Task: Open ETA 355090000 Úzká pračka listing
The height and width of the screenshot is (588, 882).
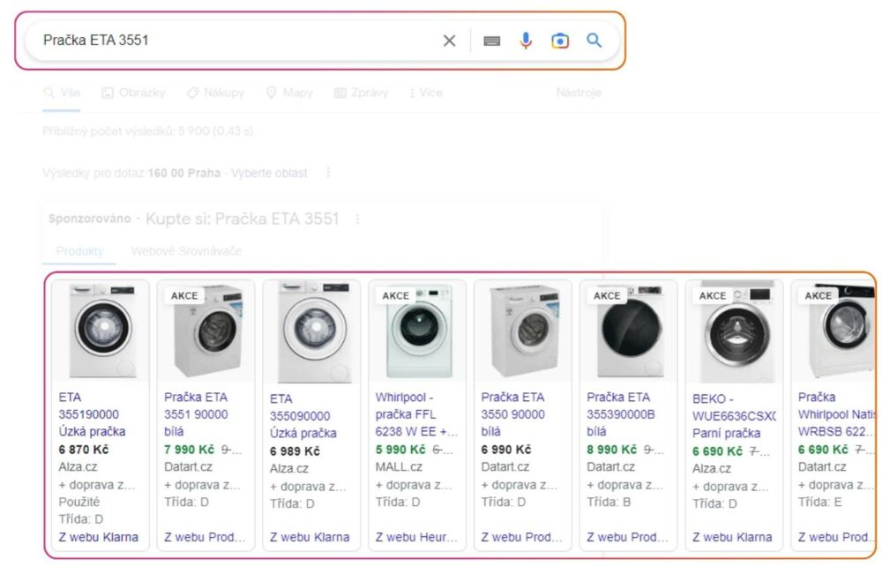Action: [303, 416]
